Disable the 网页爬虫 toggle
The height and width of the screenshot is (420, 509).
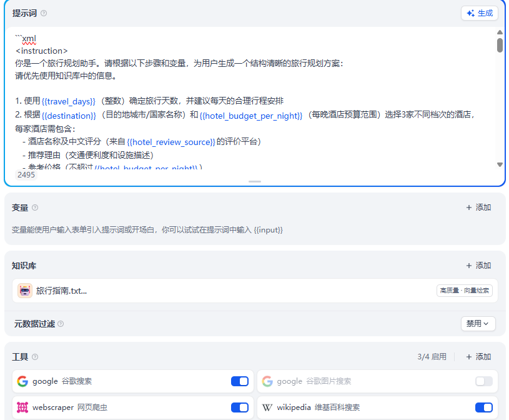click(x=240, y=407)
